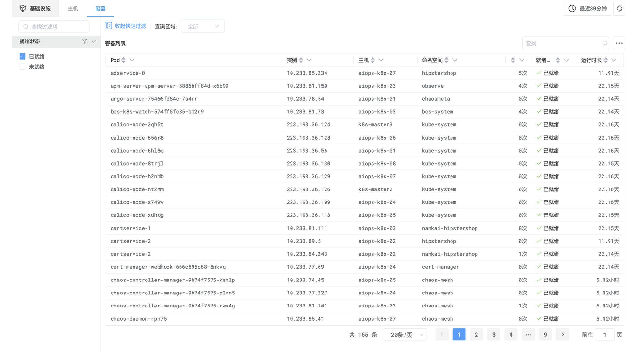This screenshot has width=644, height=360.
Task: Click the filter funnel icon on 就绪状态
Action: (85, 41)
